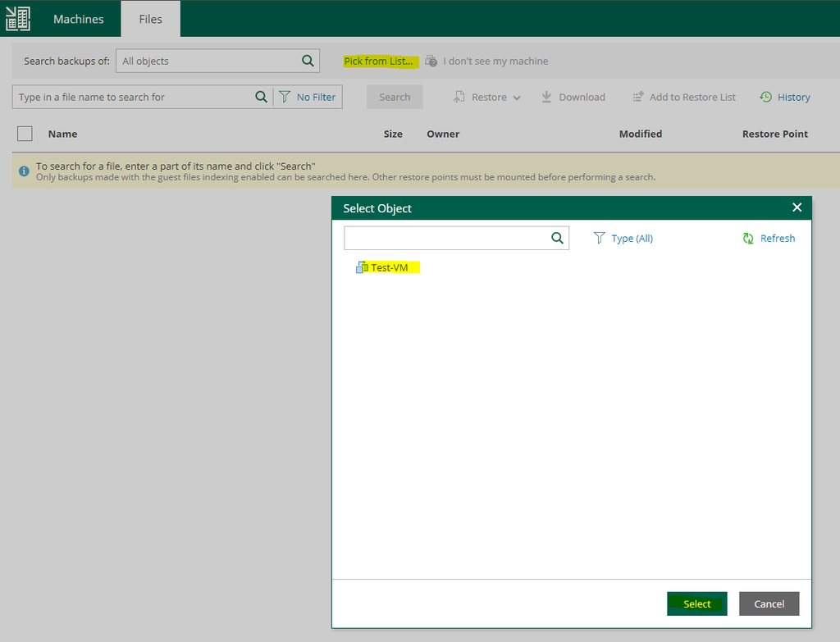Open the Files tab
This screenshot has height=642, width=840.
150,19
